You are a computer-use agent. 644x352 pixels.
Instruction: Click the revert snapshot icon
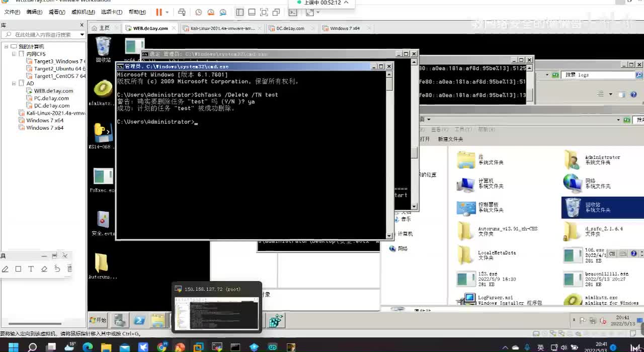210,12
